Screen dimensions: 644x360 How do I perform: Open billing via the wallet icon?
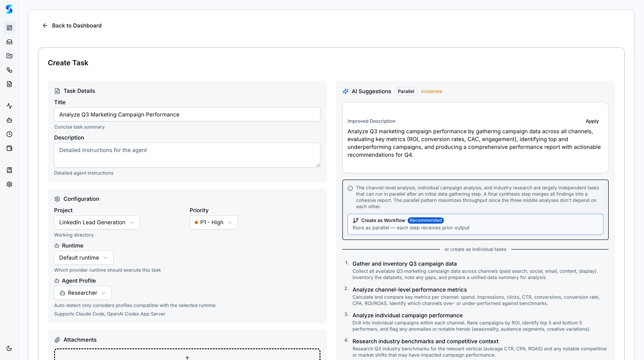coord(9,148)
